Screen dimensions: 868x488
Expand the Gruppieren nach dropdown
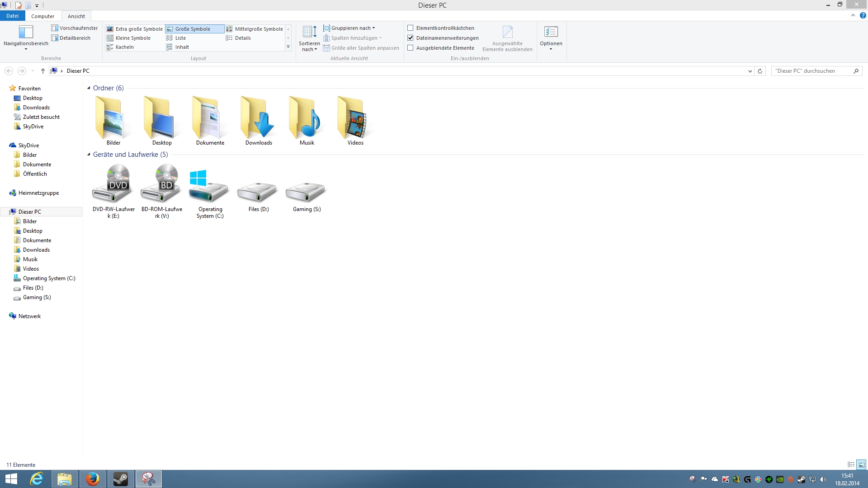353,28
